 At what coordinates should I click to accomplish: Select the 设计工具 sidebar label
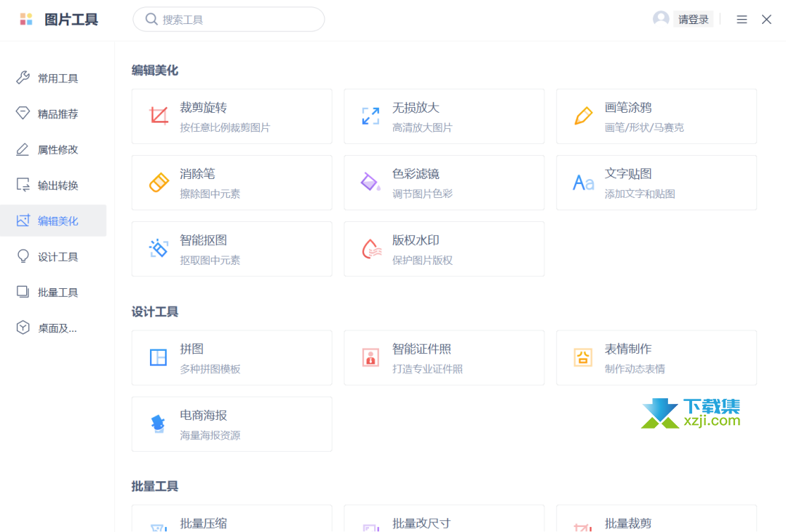[x=58, y=257]
